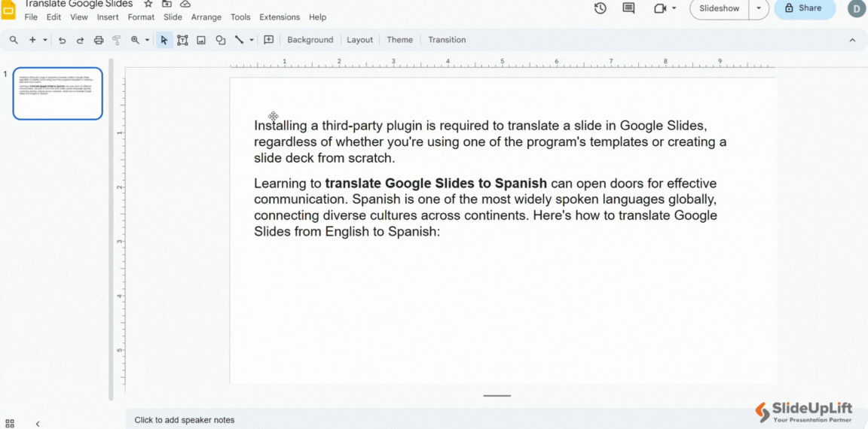Select the Text box tool
The width and height of the screenshot is (868, 429).
182,40
